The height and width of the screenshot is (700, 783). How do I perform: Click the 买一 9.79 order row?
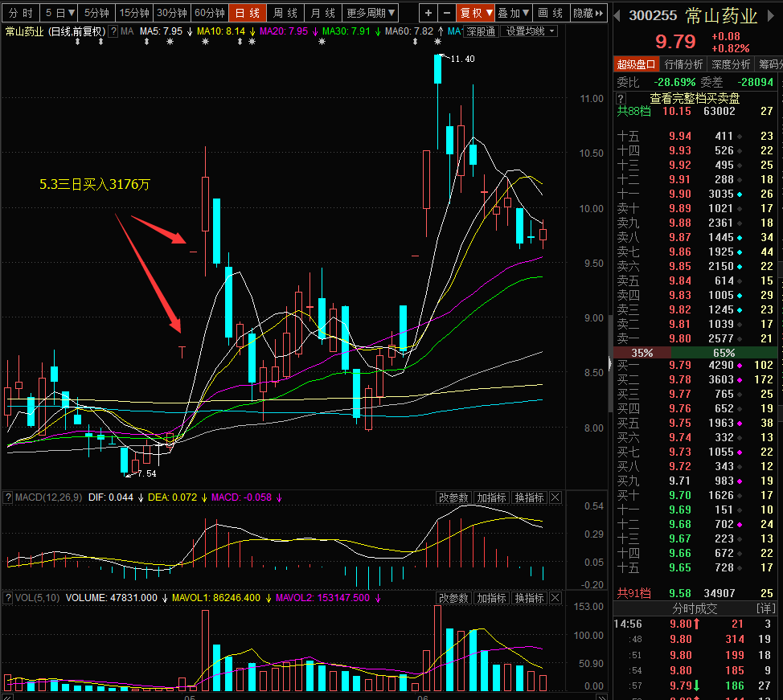click(x=695, y=365)
